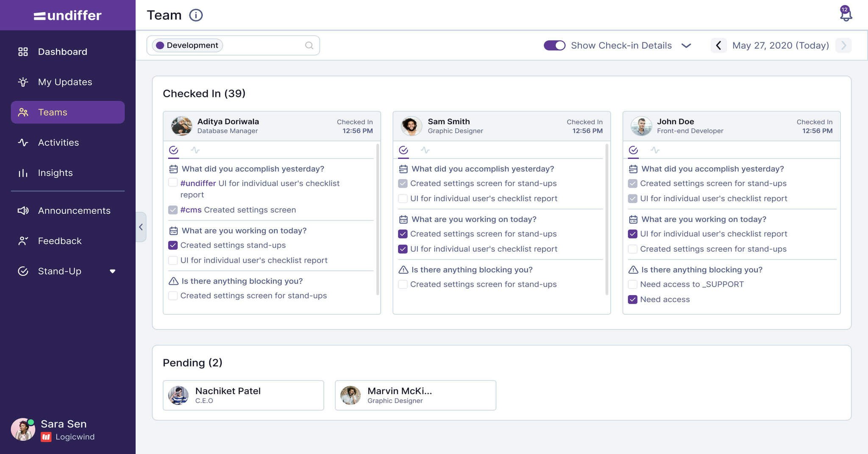Click Aditya Doriwala's avatar
868x454 pixels.
coord(181,126)
